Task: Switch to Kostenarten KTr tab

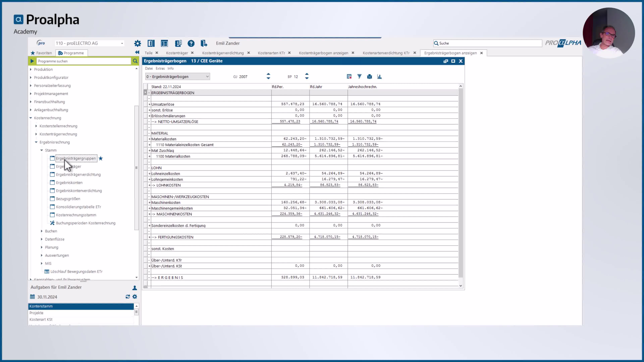Action: (x=271, y=53)
